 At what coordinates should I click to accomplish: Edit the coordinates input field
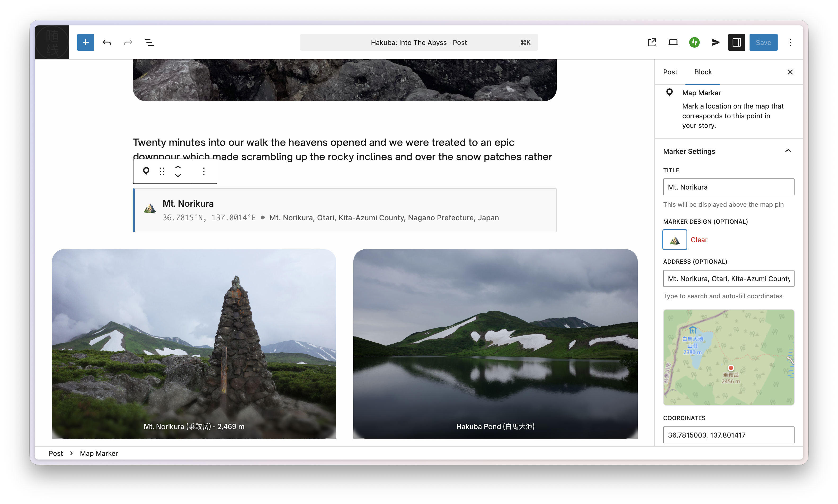(728, 435)
